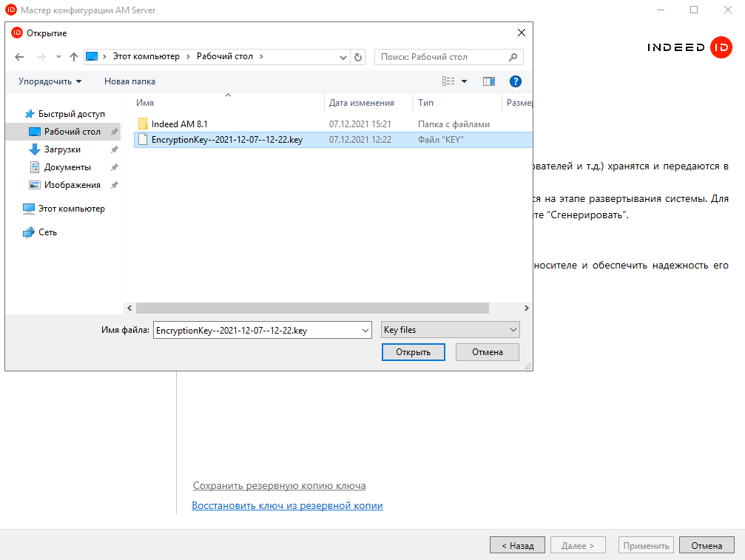
Task: Open the Indeed AM 8.1 folder
Action: pyautogui.click(x=181, y=124)
